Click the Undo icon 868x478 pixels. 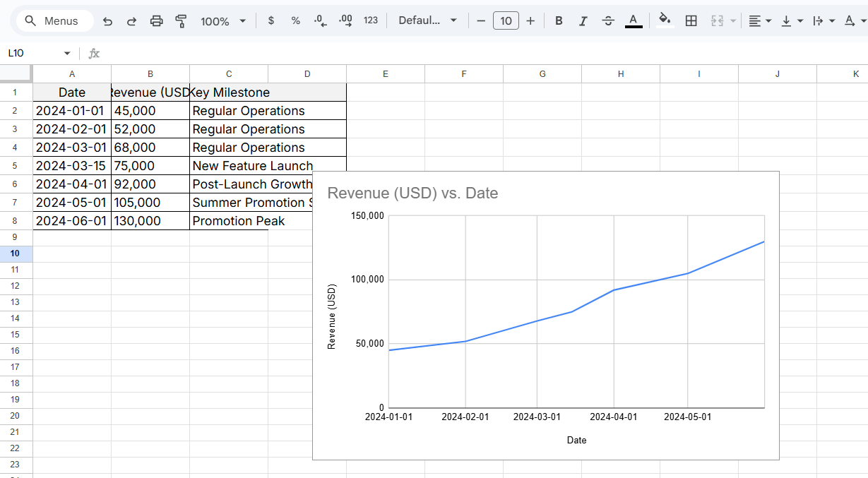tap(107, 21)
